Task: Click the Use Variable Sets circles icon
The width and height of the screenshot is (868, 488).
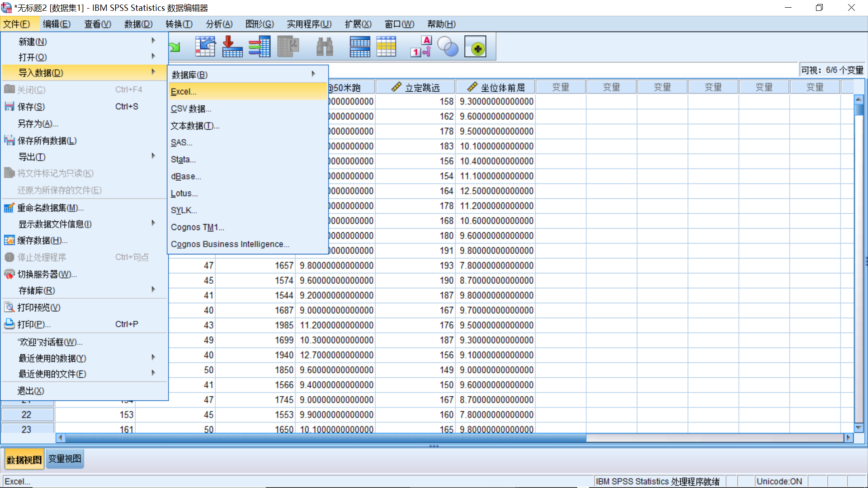Action: [448, 47]
